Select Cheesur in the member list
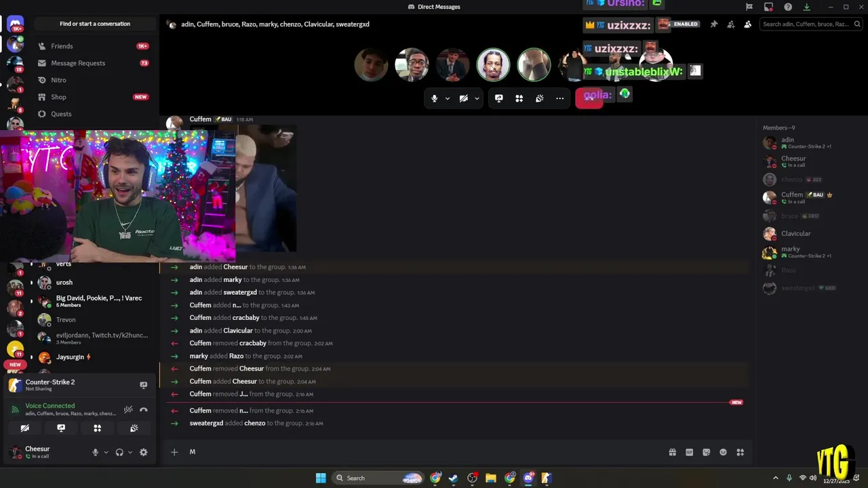Image resolution: width=868 pixels, height=488 pixels. coord(811,161)
